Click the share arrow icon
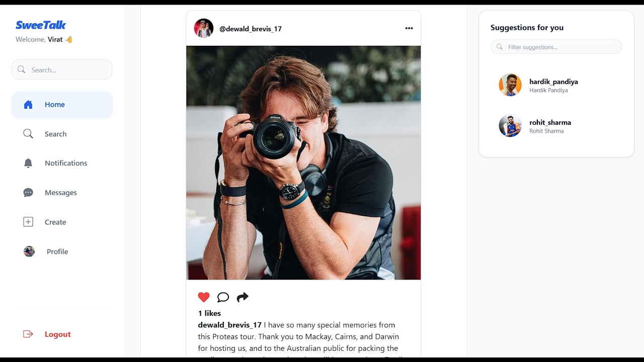Screen dimensions: 644x362 click(x=243, y=297)
